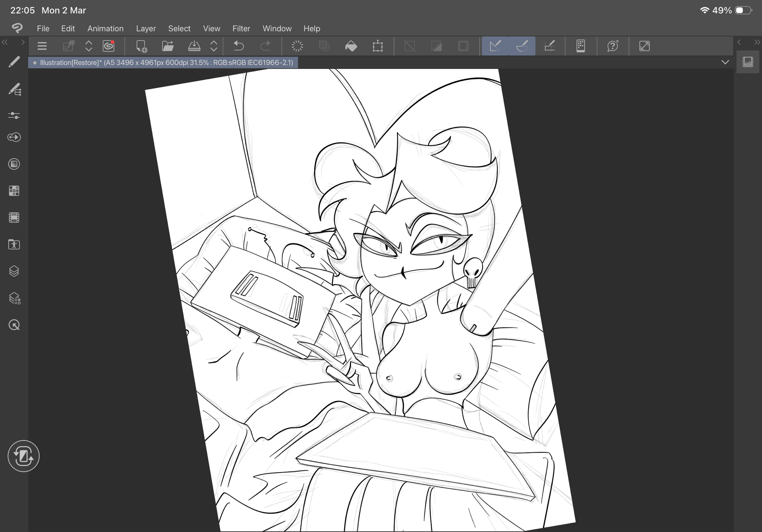Open the Clip Studio spiral icon

[109, 46]
